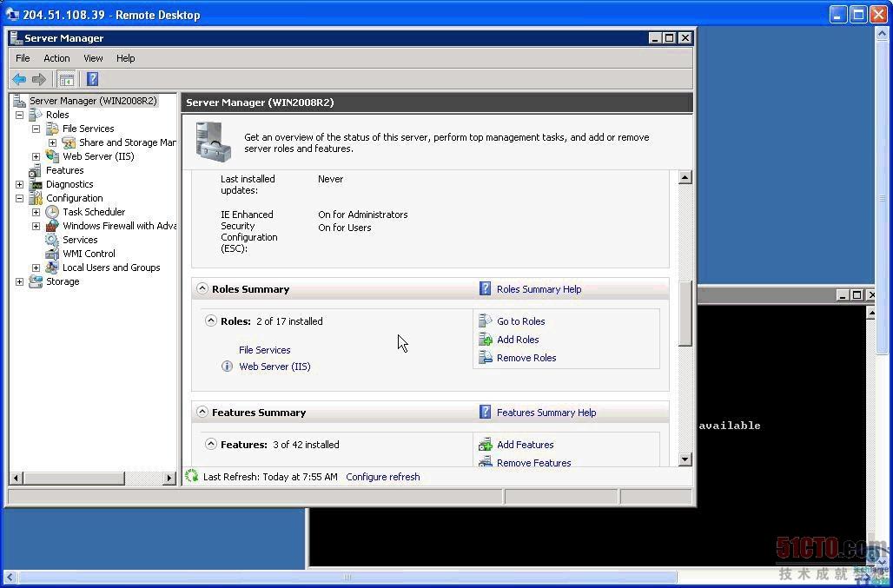Collapse the Roles Summary section
The image size is (893, 588).
(202, 288)
